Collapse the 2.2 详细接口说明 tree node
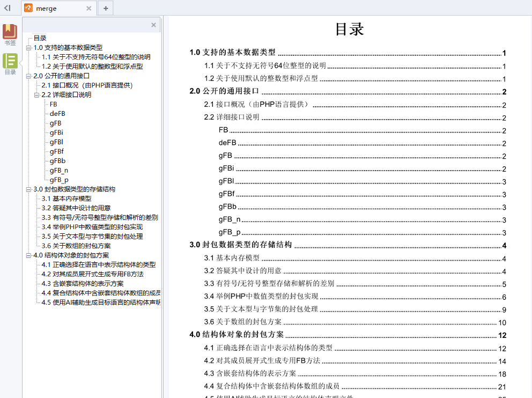 pos(36,95)
